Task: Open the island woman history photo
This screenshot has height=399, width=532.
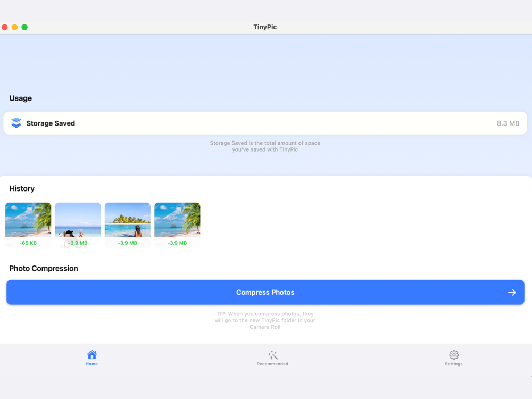Action: point(128,225)
